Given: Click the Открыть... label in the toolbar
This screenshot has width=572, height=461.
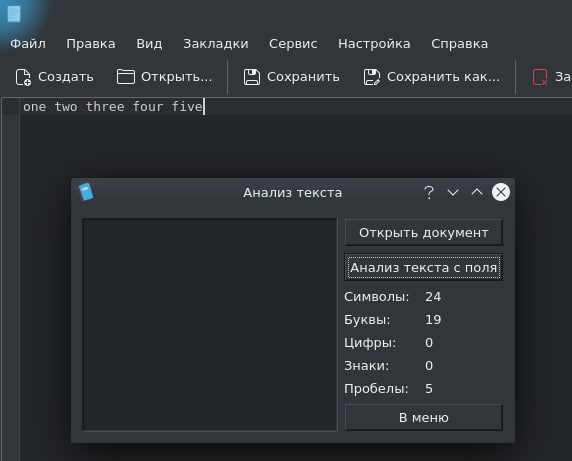Looking at the screenshot, I should [x=177, y=77].
